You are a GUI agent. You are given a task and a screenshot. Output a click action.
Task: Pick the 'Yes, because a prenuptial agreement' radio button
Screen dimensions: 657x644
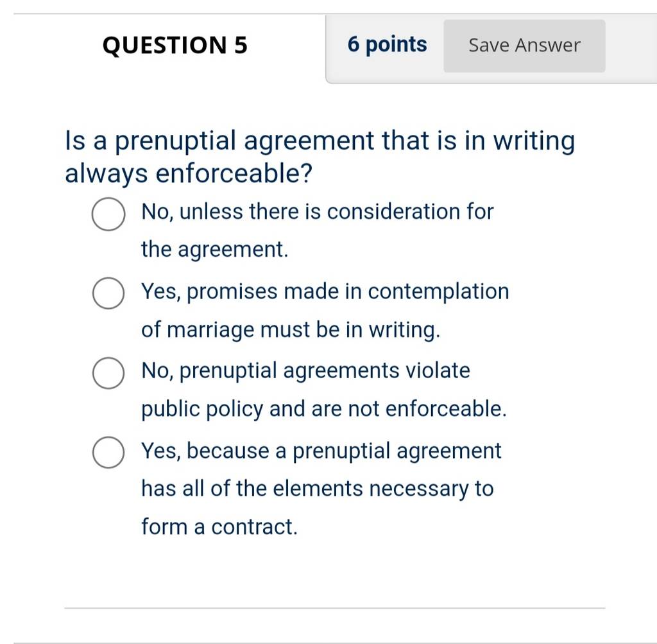click(x=108, y=453)
